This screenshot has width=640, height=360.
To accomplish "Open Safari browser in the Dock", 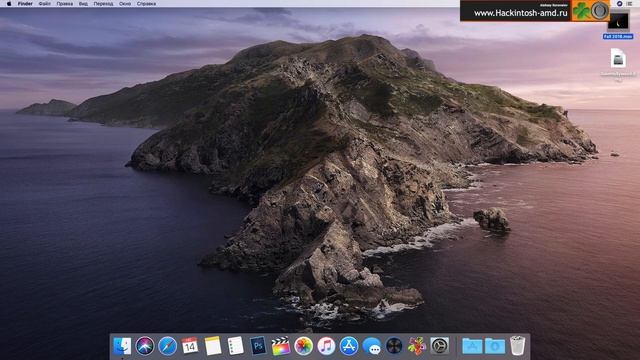I will point(167,346).
